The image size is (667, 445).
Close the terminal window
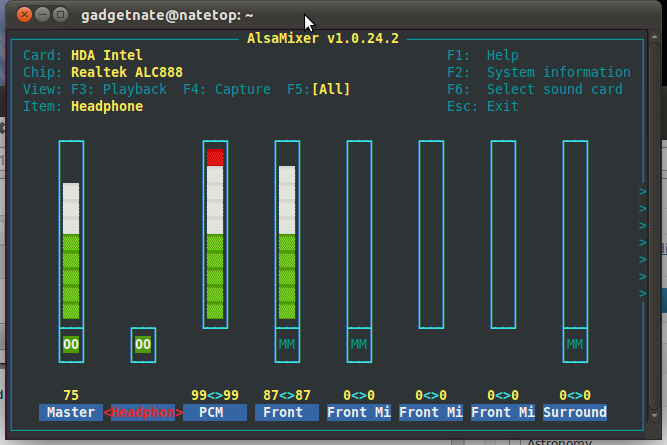[x=24, y=15]
